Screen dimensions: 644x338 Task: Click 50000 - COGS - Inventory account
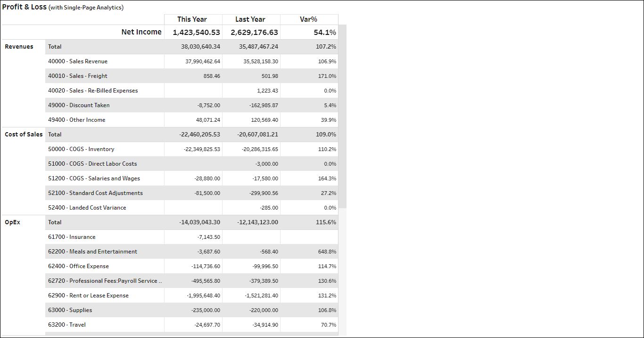pos(81,149)
